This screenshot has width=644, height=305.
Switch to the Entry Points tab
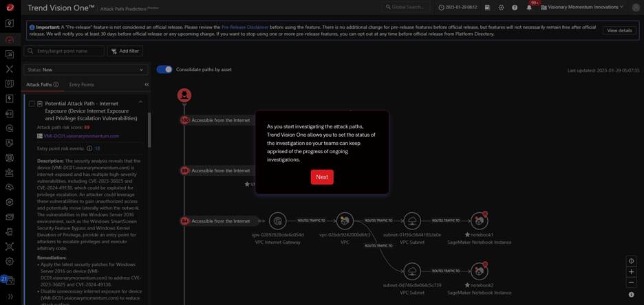[81, 84]
